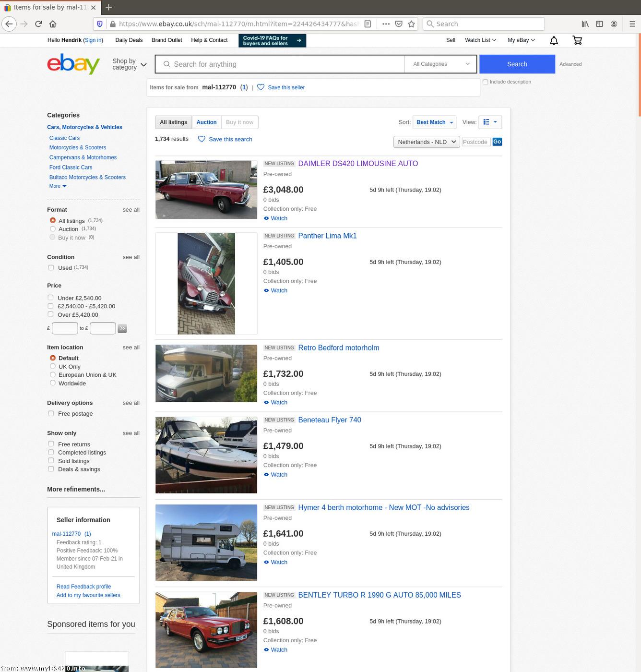The image size is (641, 672).
Task: Open the Hymer motorhome photo thumbnail
Action: coord(206,542)
